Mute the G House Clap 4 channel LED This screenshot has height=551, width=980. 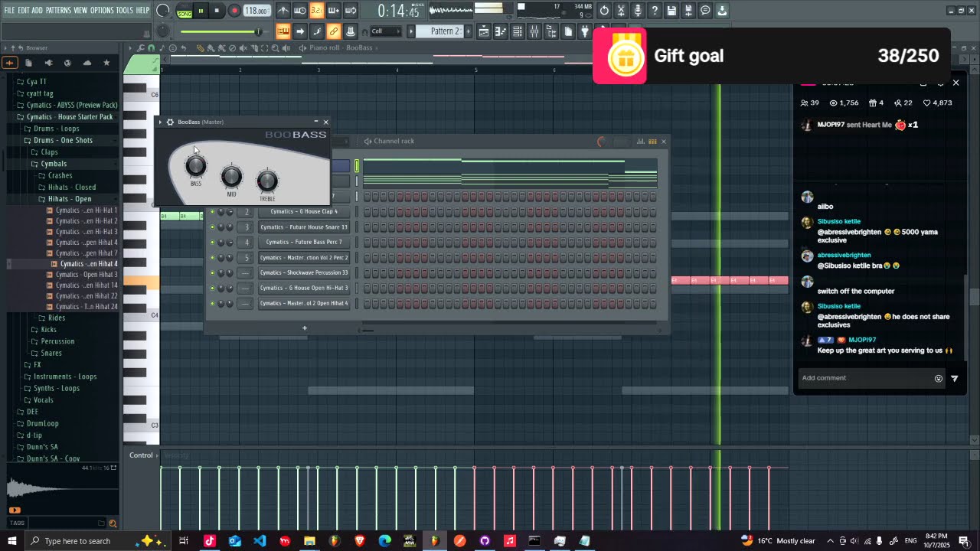click(x=212, y=212)
